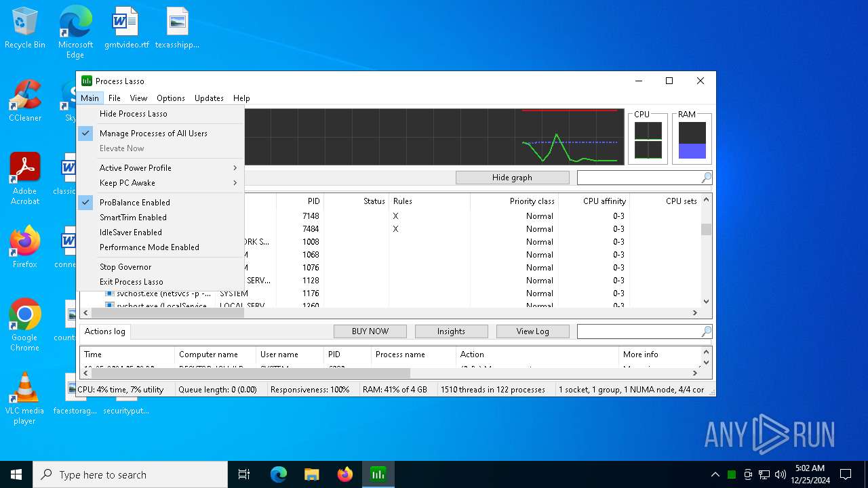Open the VLC media player shortcut
Viewport: 868px width, 488px height.
pos(25,398)
